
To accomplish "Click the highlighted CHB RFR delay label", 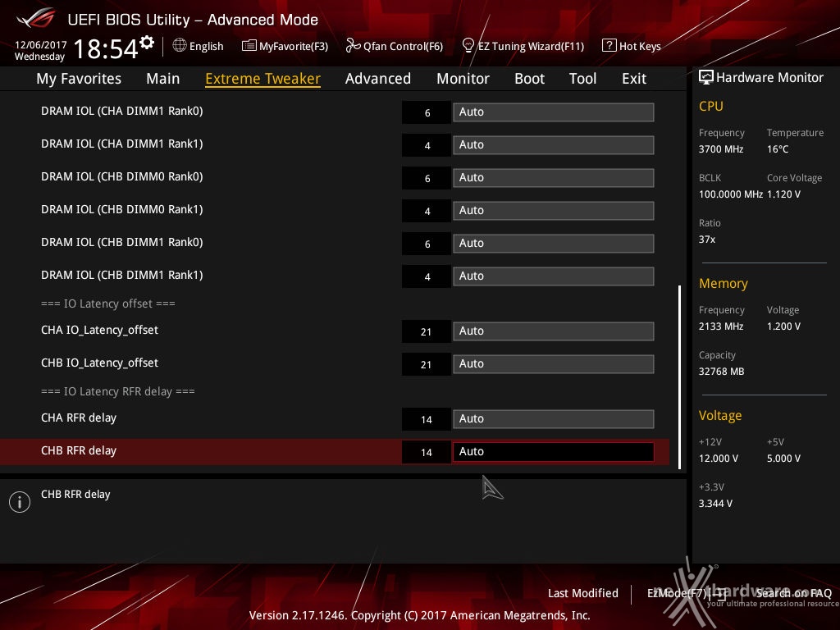I will click(x=79, y=450).
